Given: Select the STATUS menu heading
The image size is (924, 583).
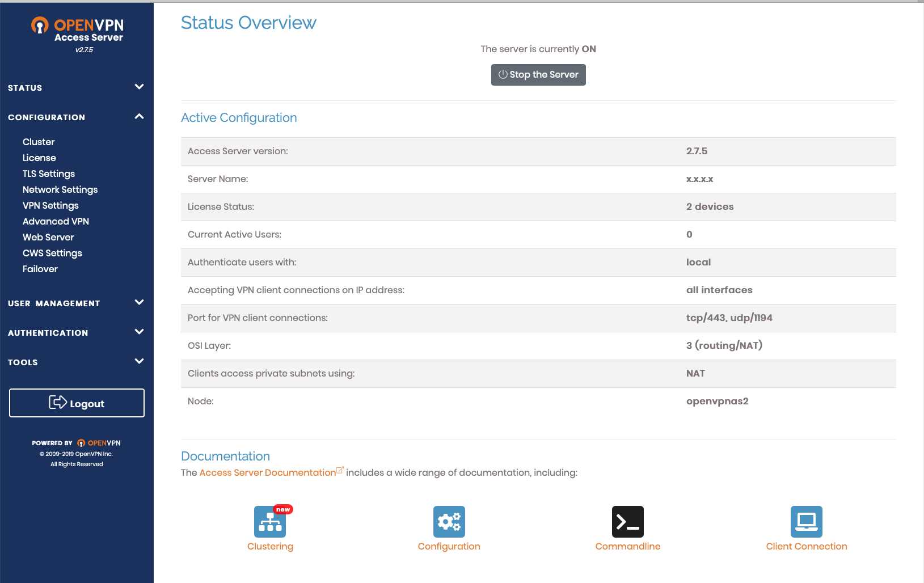Looking at the screenshot, I should pyautogui.click(x=25, y=88).
